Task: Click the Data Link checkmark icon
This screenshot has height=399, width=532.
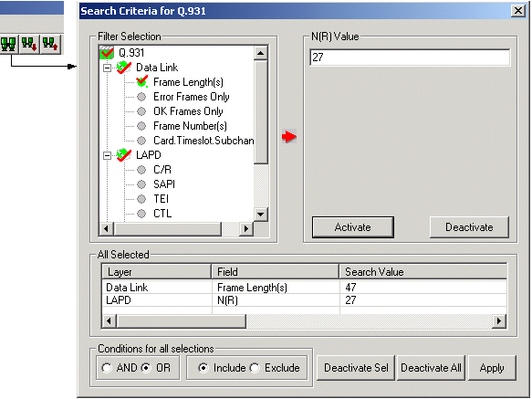Action: point(124,68)
